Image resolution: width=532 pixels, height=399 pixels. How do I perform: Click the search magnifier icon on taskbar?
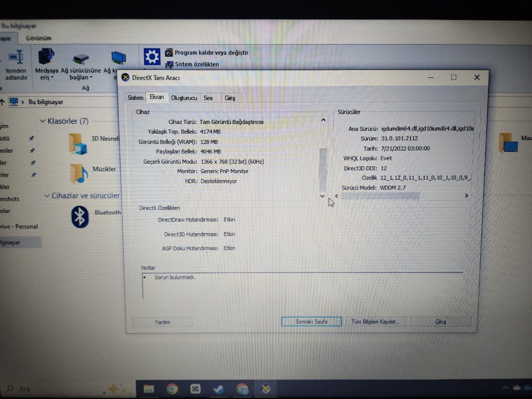tap(10, 389)
